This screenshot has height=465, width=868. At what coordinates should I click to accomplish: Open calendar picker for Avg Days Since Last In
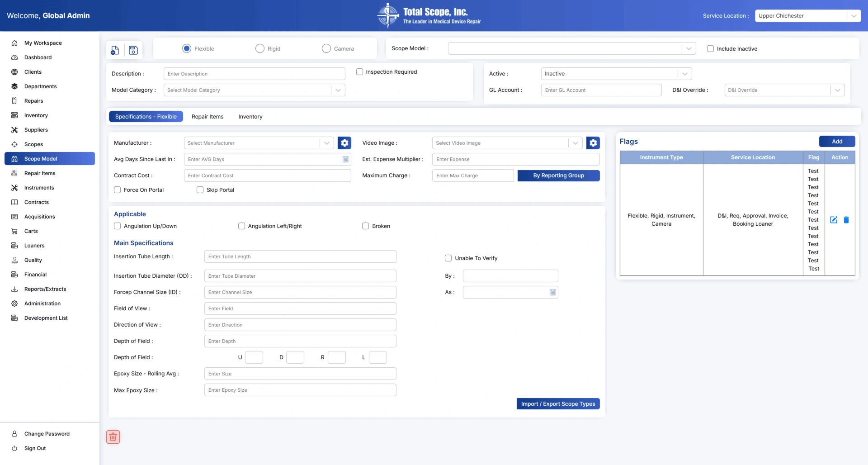345,159
